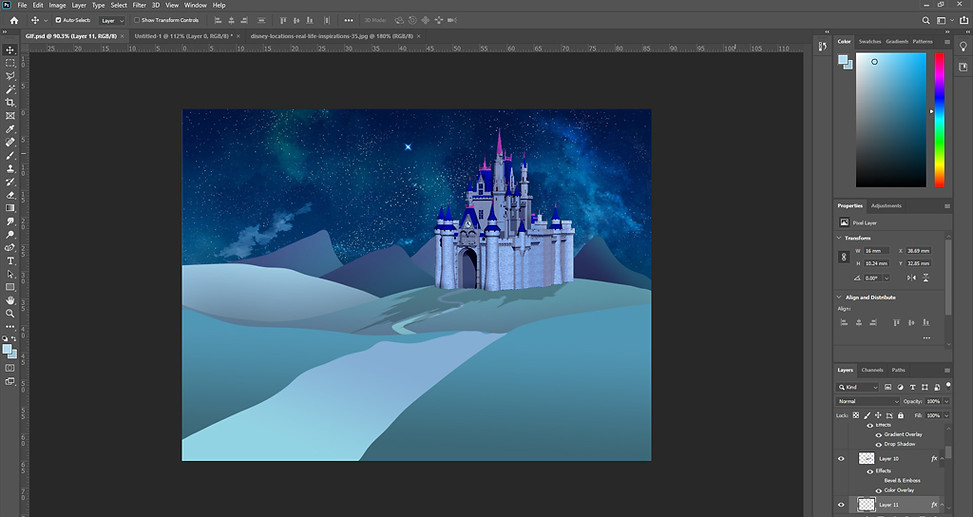Open the layer filter Kind dropdown
This screenshot has width=973, height=517.
858,387
